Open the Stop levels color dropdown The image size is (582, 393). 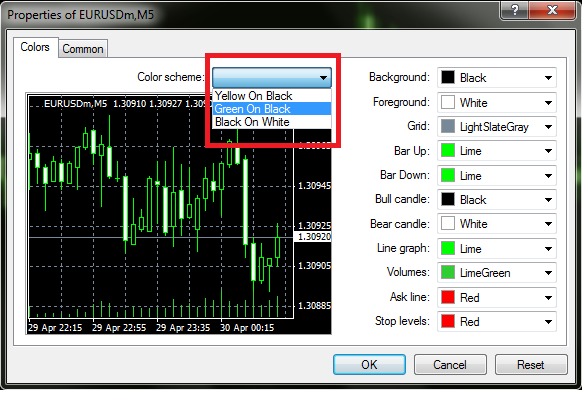pyautogui.click(x=497, y=321)
